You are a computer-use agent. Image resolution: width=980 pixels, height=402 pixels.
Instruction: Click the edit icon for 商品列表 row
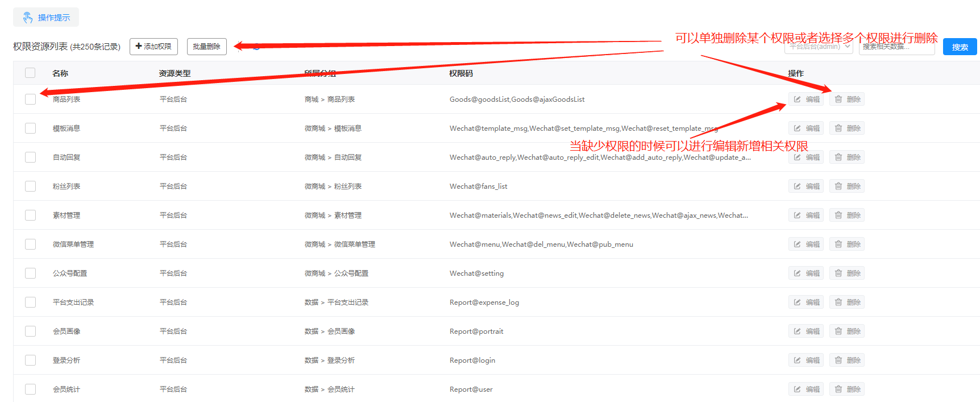pyautogui.click(x=798, y=100)
